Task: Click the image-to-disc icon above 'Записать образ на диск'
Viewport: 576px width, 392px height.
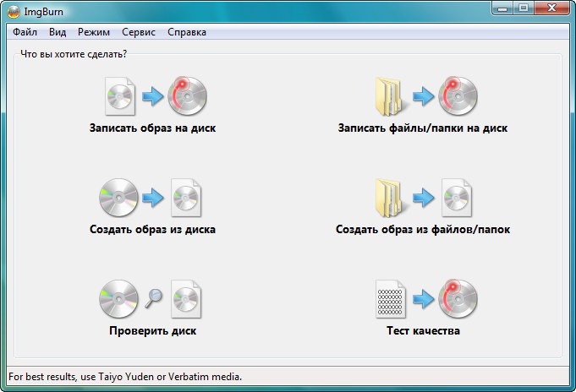Action: pyautogui.click(x=152, y=96)
